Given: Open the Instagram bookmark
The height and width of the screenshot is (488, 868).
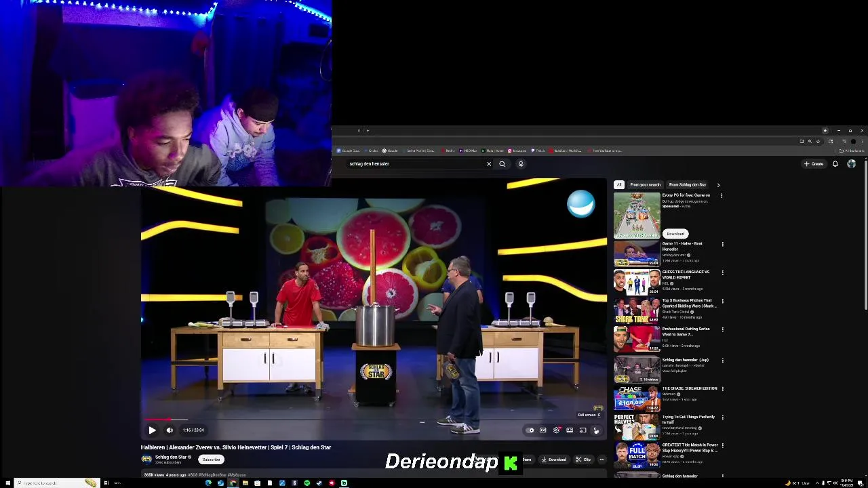Looking at the screenshot, I should click(517, 150).
